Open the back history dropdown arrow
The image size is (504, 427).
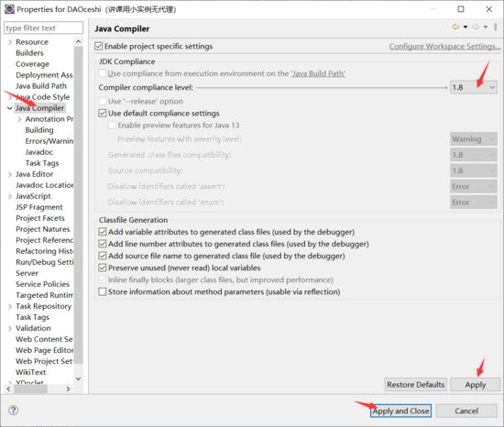(466, 27)
